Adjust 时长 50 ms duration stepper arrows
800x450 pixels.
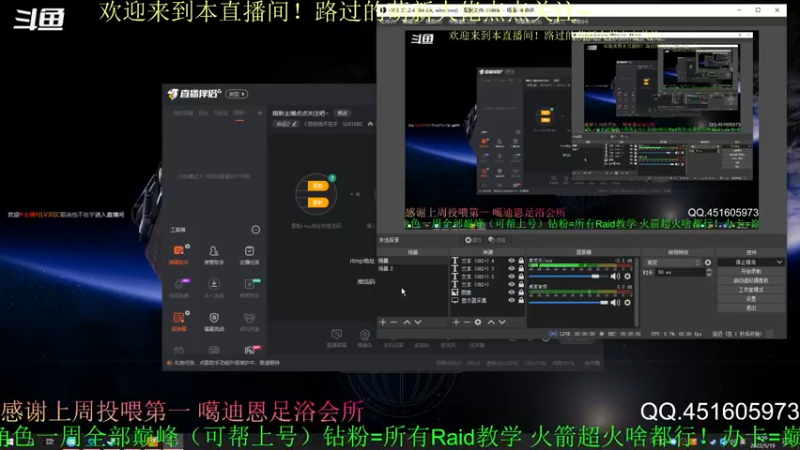pos(709,272)
